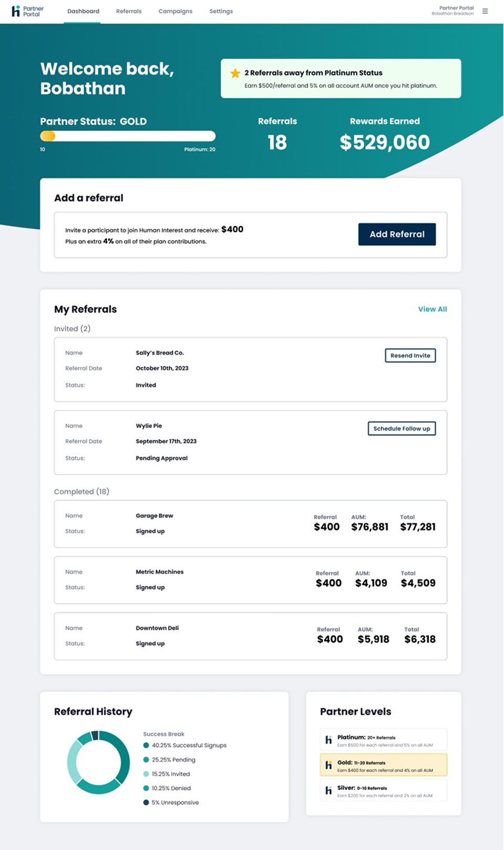Click the Add Referral button
504x850 pixels.
(x=397, y=235)
